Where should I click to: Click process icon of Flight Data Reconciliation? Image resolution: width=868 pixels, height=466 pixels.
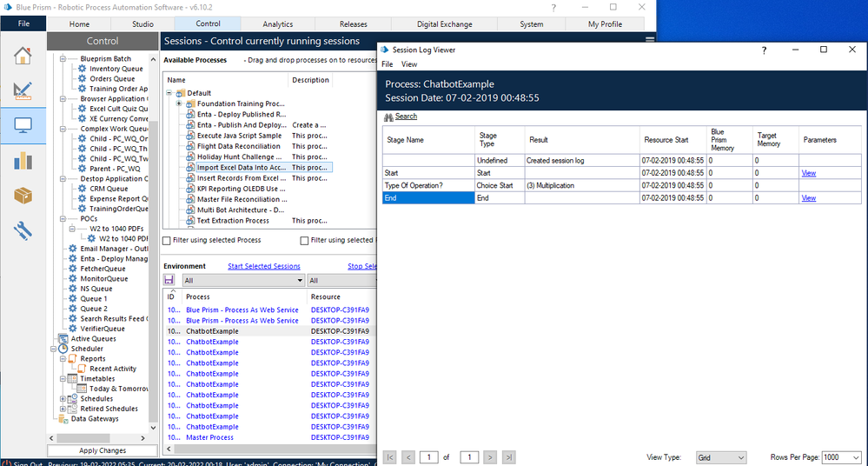[x=190, y=146]
